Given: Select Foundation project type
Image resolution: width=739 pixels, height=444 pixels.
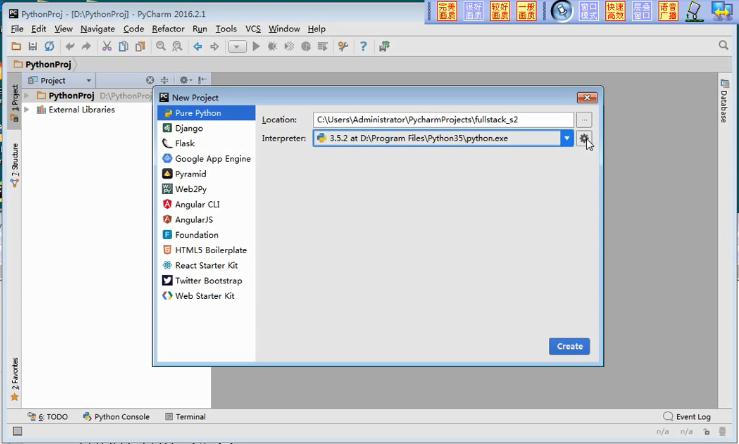Looking at the screenshot, I should tap(206, 235).
